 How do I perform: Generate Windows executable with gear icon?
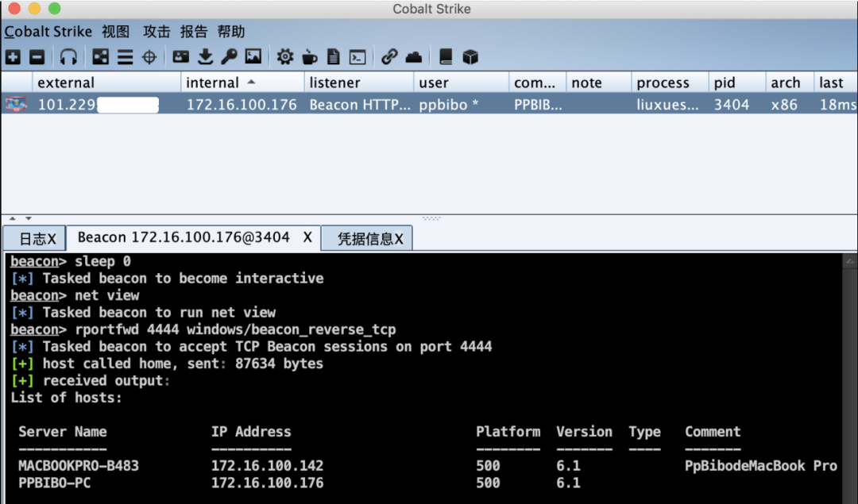pos(284,57)
